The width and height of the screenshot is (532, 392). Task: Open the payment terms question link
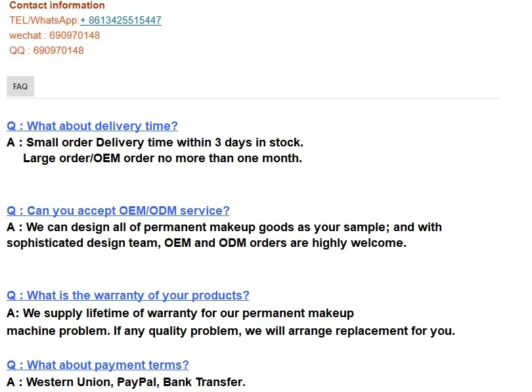coord(98,365)
